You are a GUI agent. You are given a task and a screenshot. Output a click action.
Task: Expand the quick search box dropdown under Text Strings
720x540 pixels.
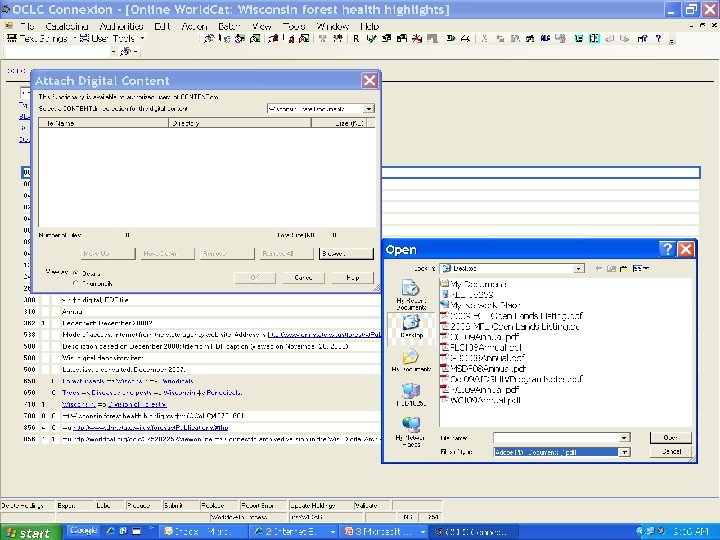click(113, 52)
